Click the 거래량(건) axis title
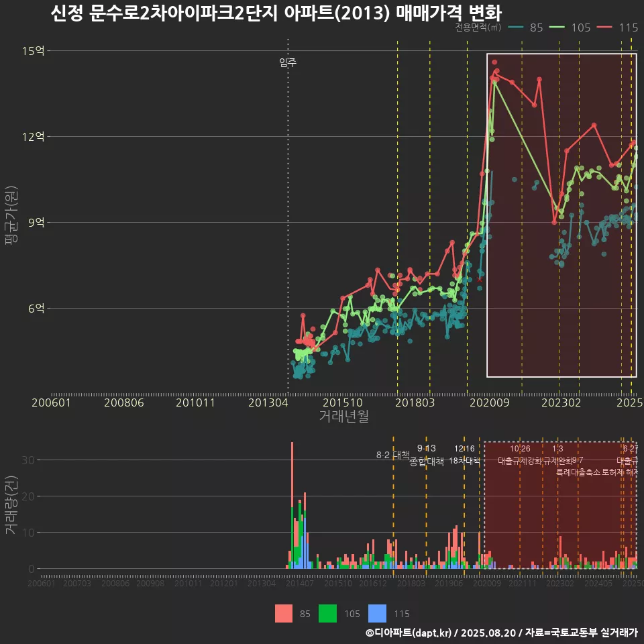The width and height of the screenshot is (644, 644). click(x=11, y=504)
